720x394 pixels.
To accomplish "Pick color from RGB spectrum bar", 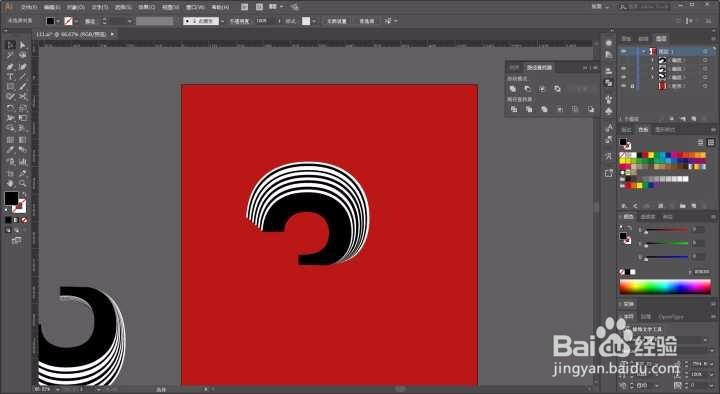I will click(665, 287).
